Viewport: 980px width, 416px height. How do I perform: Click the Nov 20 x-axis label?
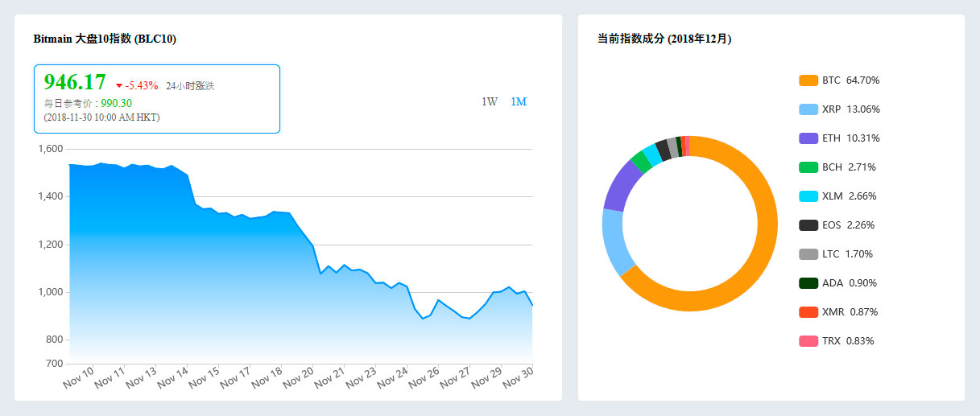(x=299, y=377)
